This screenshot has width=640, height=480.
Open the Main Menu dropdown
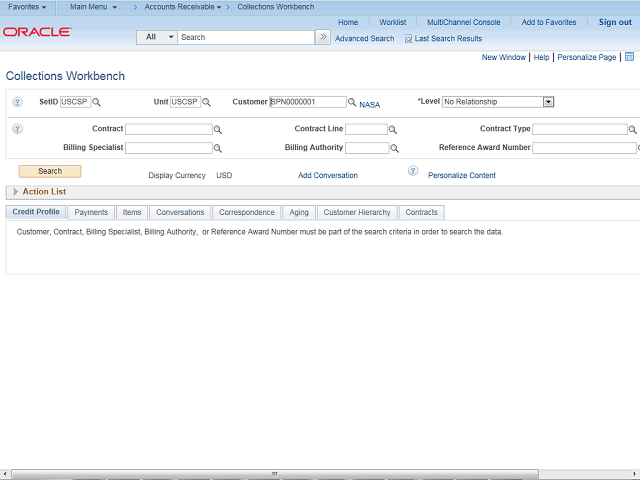point(93,7)
